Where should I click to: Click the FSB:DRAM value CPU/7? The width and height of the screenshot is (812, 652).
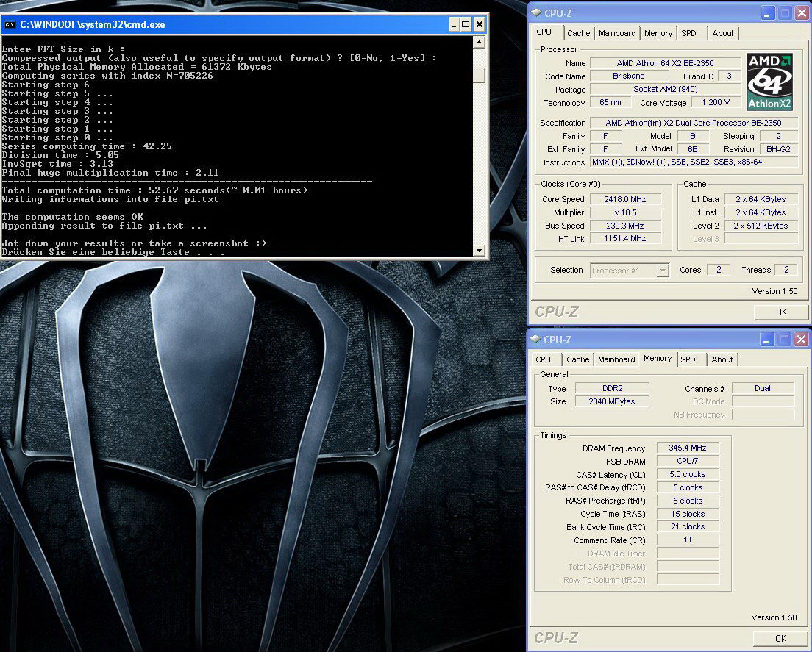(x=688, y=461)
